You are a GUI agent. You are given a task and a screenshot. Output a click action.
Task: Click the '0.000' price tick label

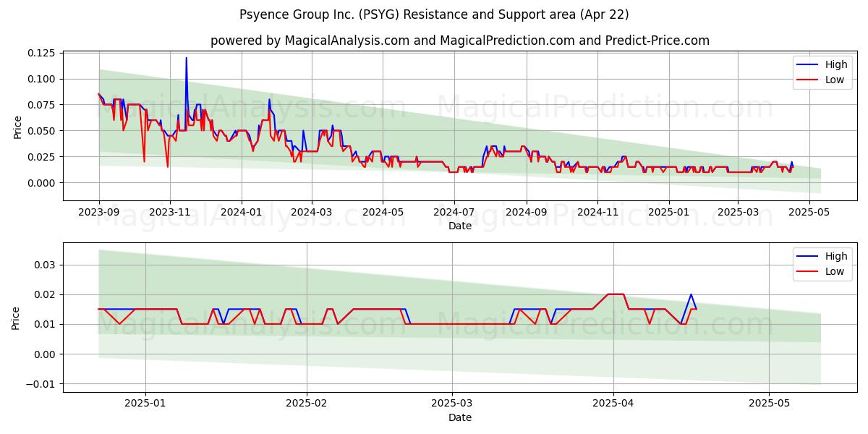click(41, 183)
